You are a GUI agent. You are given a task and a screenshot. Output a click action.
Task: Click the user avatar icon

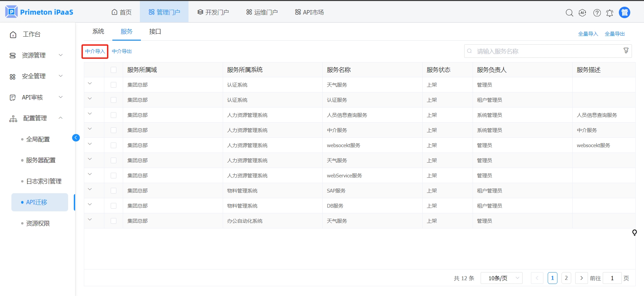tap(624, 12)
